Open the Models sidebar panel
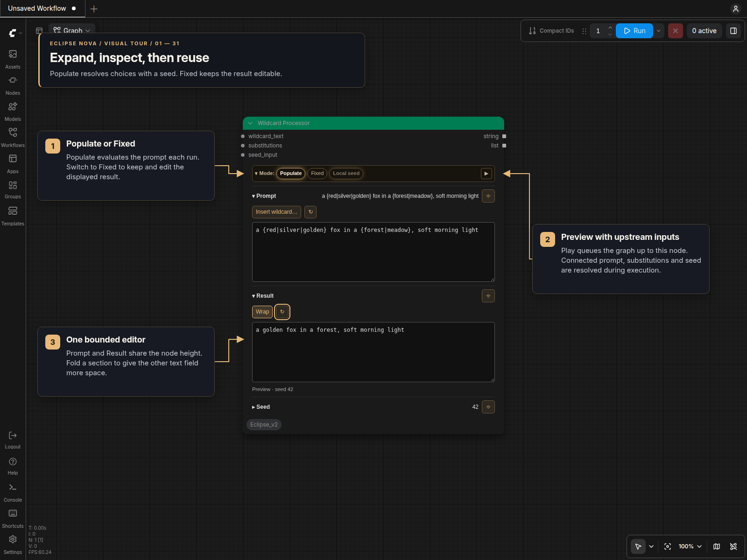The image size is (747, 560). (x=13, y=112)
